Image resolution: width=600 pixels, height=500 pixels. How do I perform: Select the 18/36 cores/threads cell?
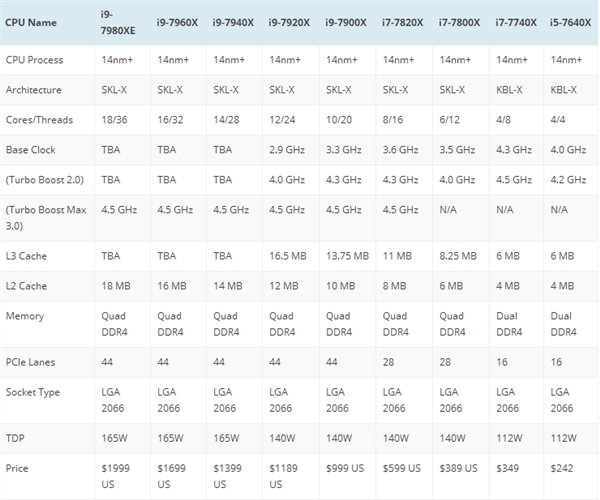(x=115, y=120)
